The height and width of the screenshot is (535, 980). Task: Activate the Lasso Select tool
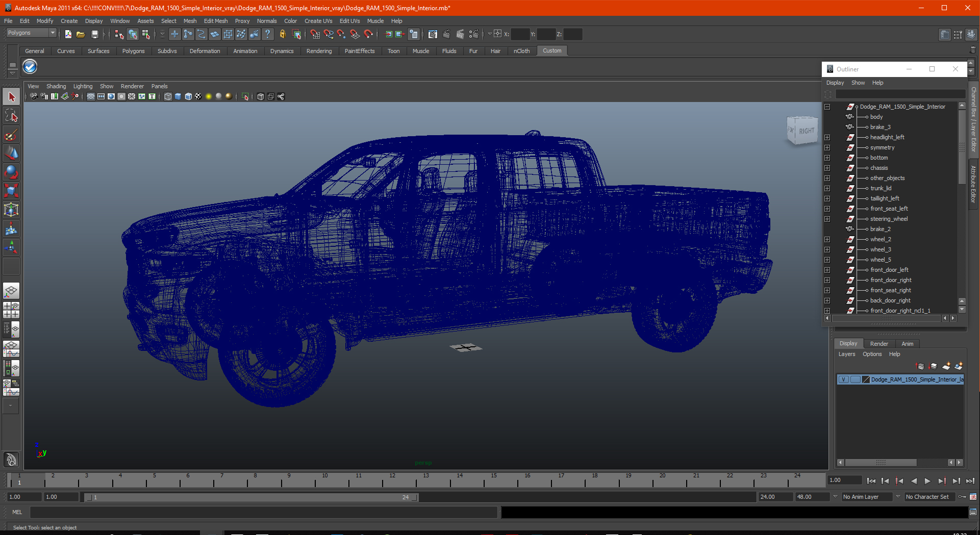11,116
